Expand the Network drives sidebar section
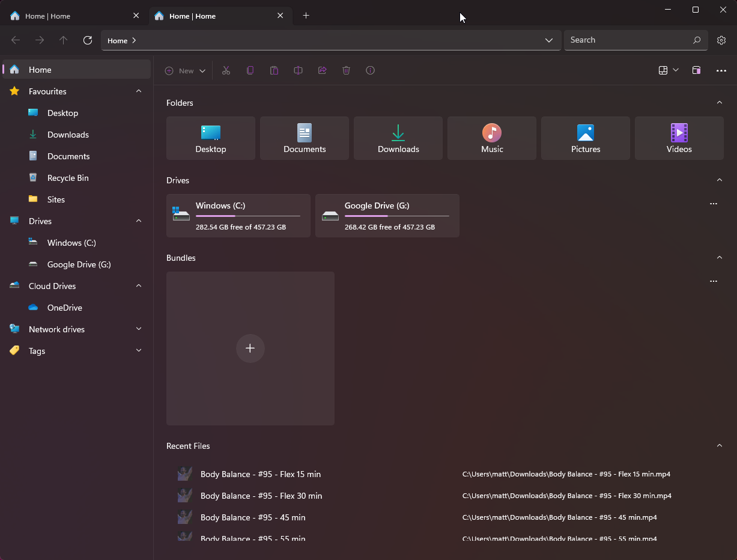737x560 pixels. (x=139, y=329)
